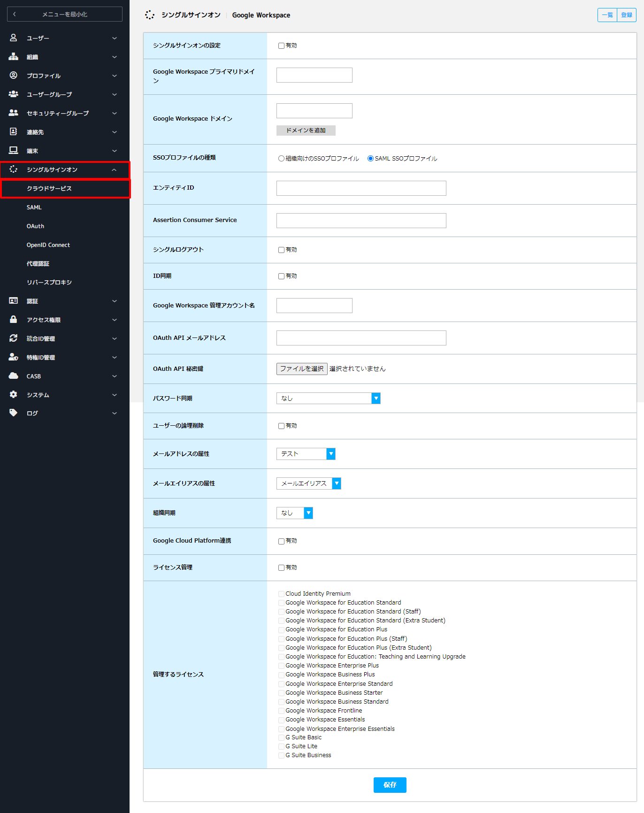Image resolution: width=644 pixels, height=813 pixels.
Task: Click the ファイルを選択 button
Action: (302, 369)
